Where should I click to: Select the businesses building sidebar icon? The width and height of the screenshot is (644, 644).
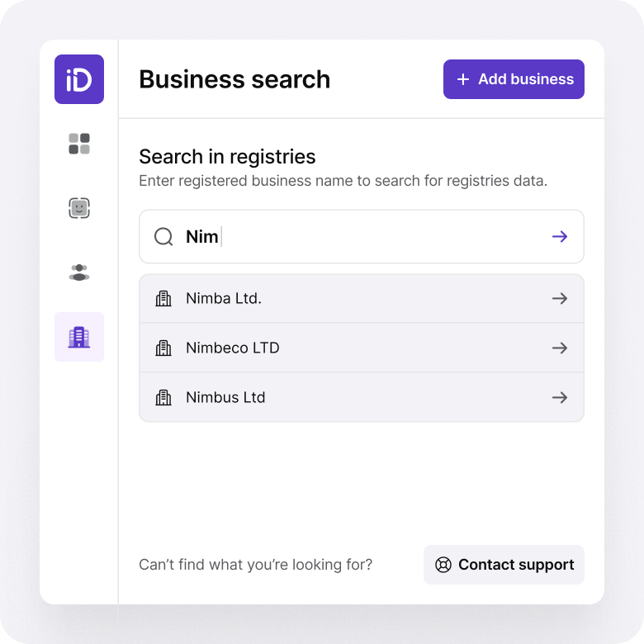pyautogui.click(x=79, y=337)
